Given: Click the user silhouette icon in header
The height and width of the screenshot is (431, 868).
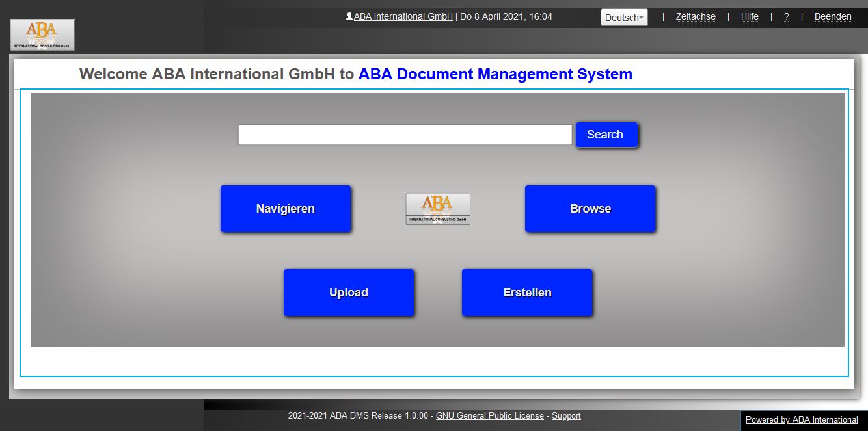Looking at the screenshot, I should click(349, 16).
